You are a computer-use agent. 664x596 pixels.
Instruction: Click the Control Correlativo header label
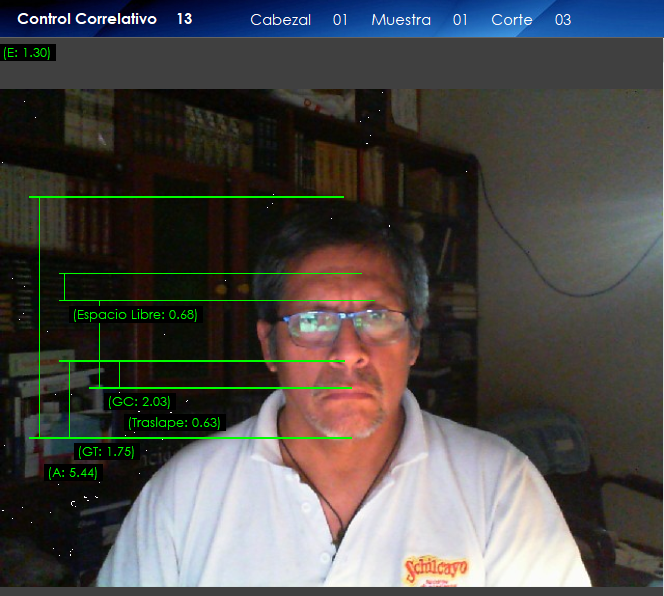coord(87,19)
